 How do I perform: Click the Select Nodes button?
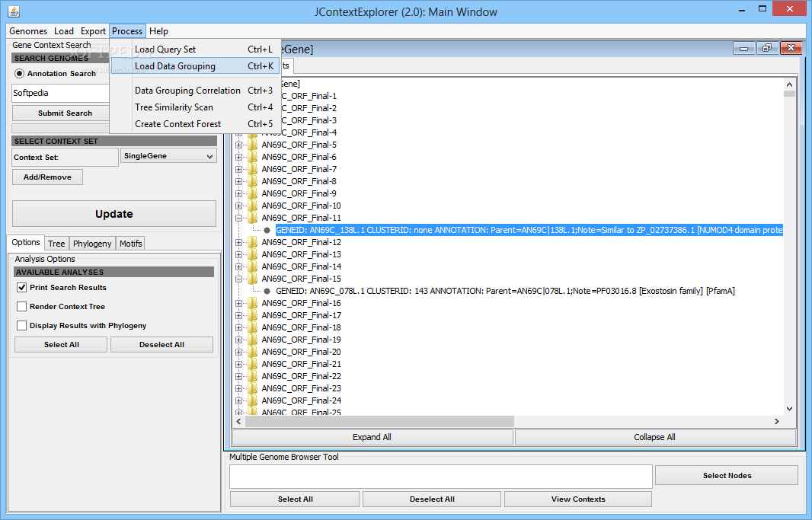pos(727,476)
